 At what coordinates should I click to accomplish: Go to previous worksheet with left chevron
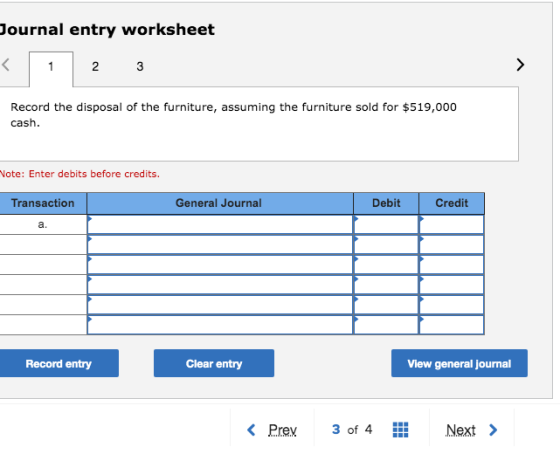(x=5, y=65)
